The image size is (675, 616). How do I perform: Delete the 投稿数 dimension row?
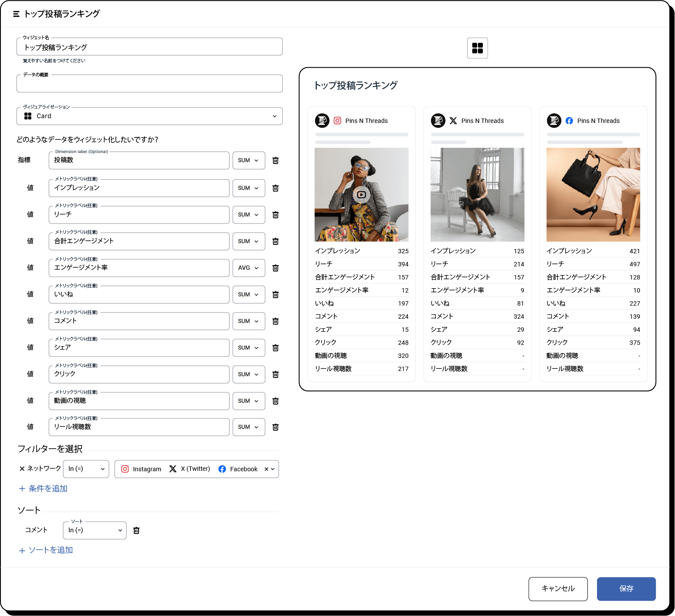click(275, 160)
